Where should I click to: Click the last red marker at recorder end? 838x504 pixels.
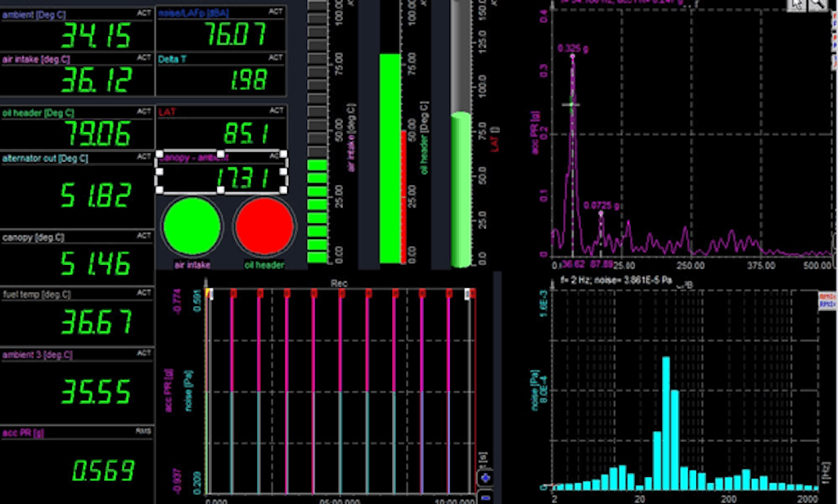[x=473, y=294]
